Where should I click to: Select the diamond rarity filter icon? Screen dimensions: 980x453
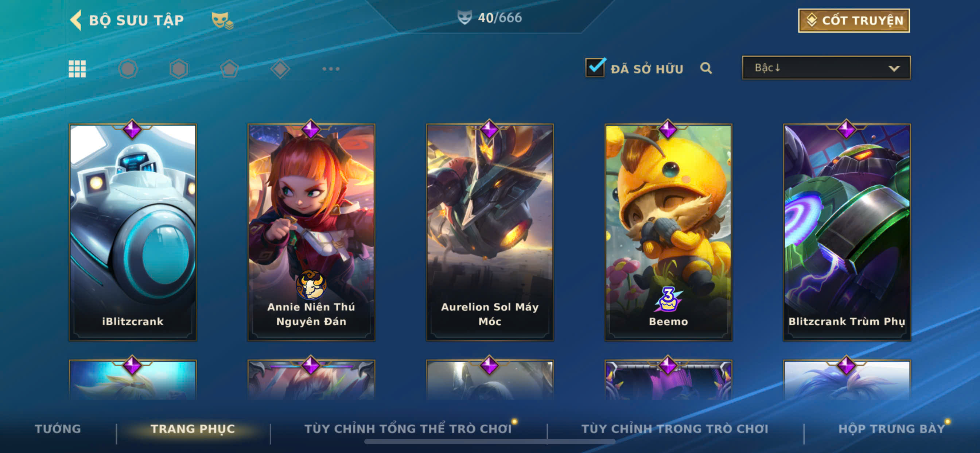[x=280, y=69]
